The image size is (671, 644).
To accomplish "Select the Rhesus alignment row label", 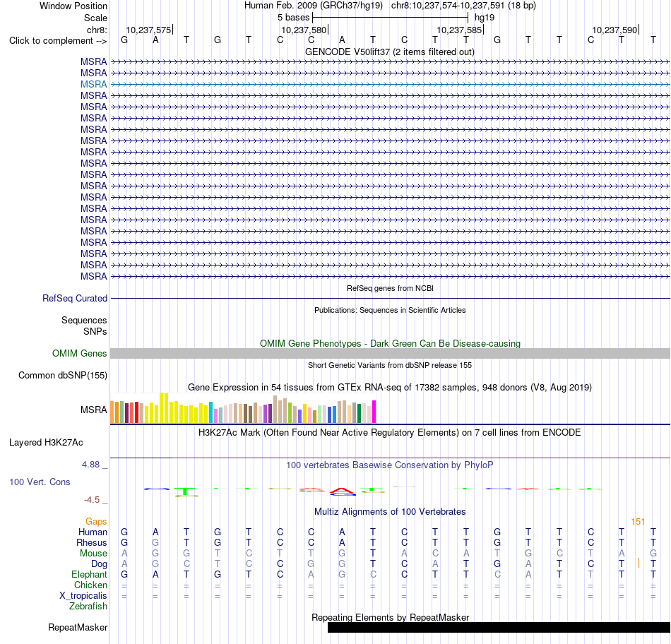I will pos(92,542).
